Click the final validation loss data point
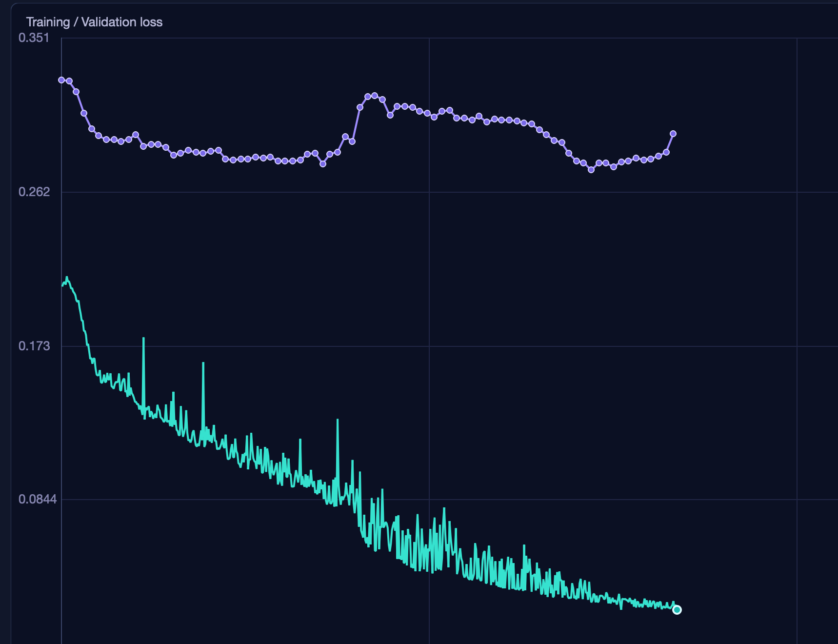Viewport: 838px width, 644px height. pos(673,134)
